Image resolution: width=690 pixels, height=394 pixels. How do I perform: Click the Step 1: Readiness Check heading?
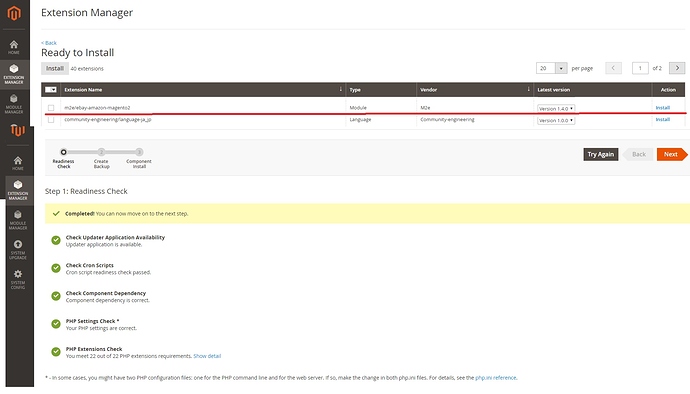pyautogui.click(x=86, y=191)
